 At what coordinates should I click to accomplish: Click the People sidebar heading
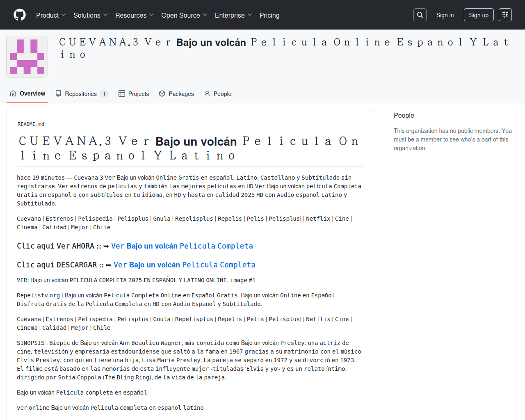click(x=404, y=116)
